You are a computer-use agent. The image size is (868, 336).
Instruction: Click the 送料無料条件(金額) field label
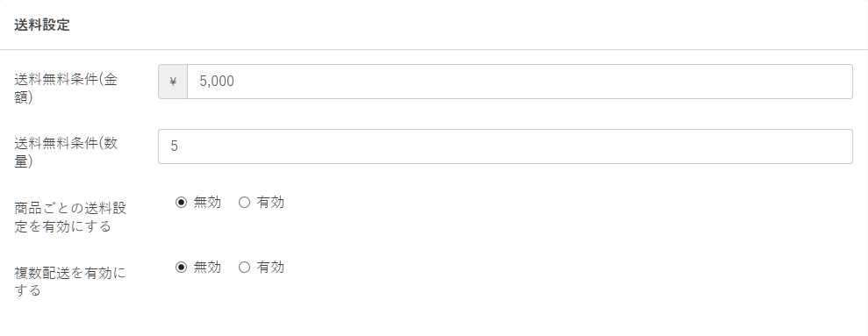66,88
